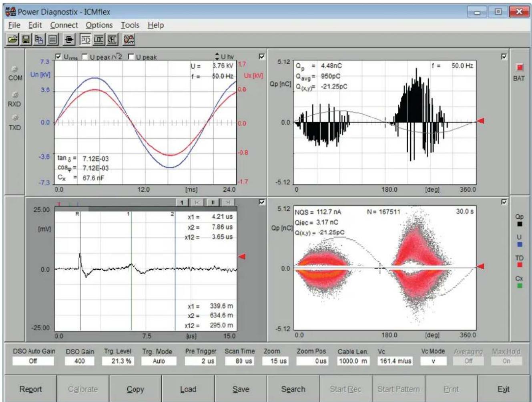Click the Scan Time 80 us field
The image size is (532, 402).
point(239,361)
